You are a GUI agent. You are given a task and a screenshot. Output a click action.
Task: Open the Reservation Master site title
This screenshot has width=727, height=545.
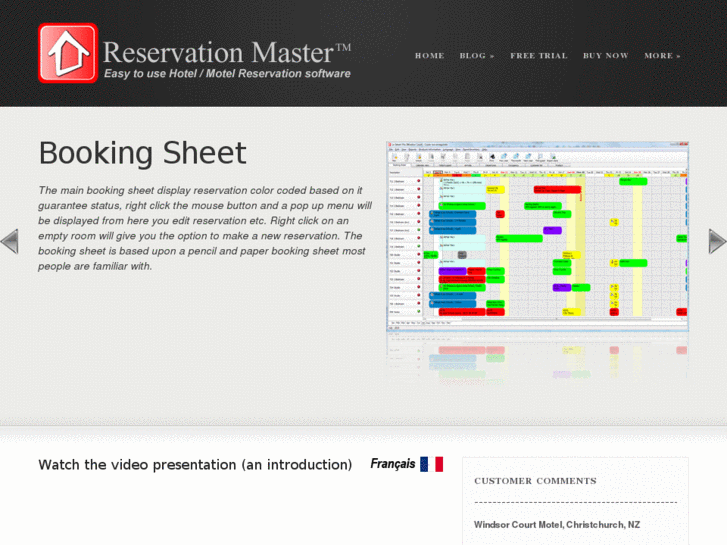(x=226, y=52)
